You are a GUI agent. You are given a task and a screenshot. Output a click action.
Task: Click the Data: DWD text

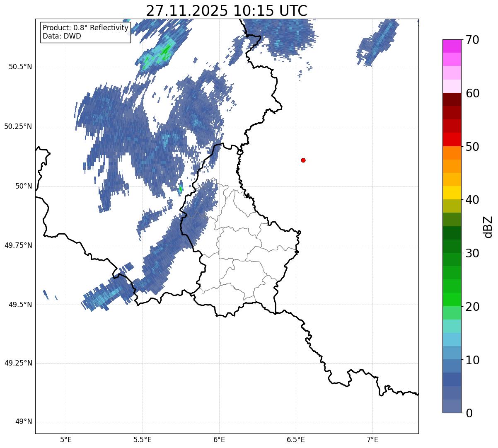(62, 36)
